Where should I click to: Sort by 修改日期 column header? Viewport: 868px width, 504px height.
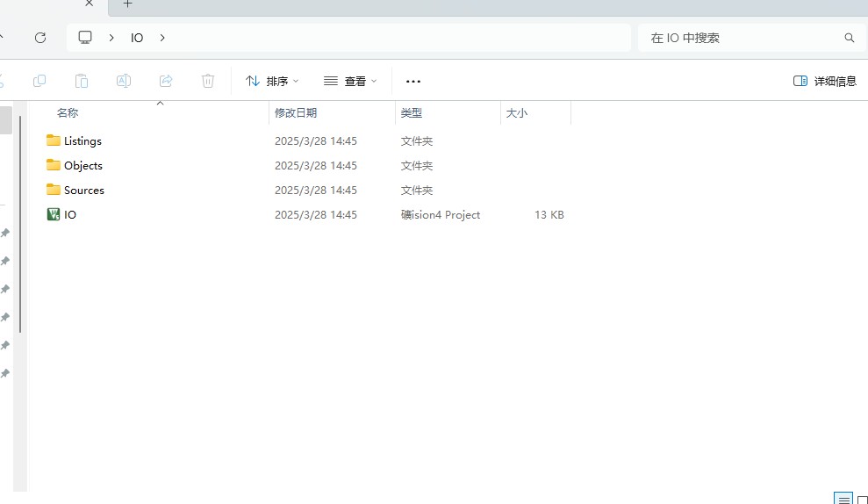tap(296, 113)
